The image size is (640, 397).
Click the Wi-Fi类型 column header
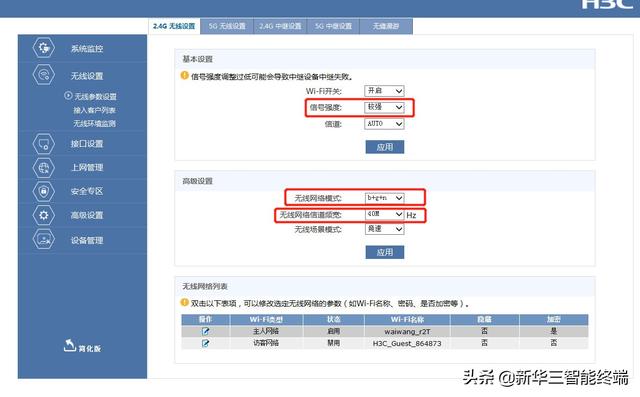tap(266, 319)
